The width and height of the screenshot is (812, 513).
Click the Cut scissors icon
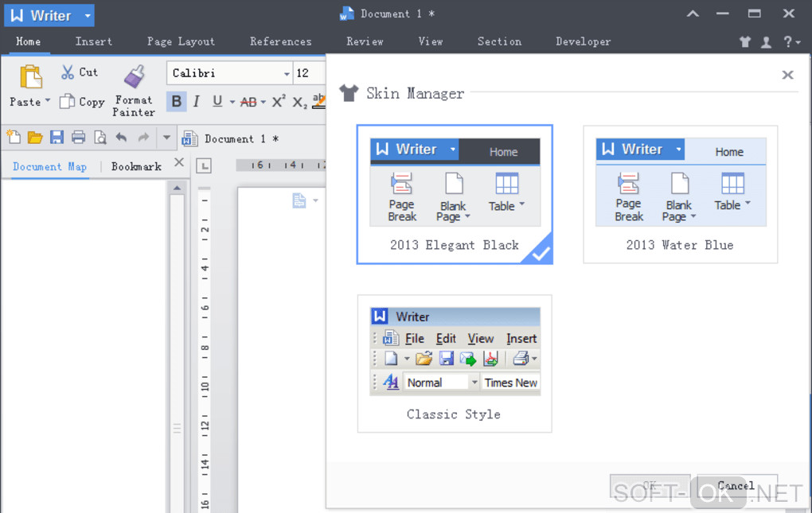tap(68, 72)
